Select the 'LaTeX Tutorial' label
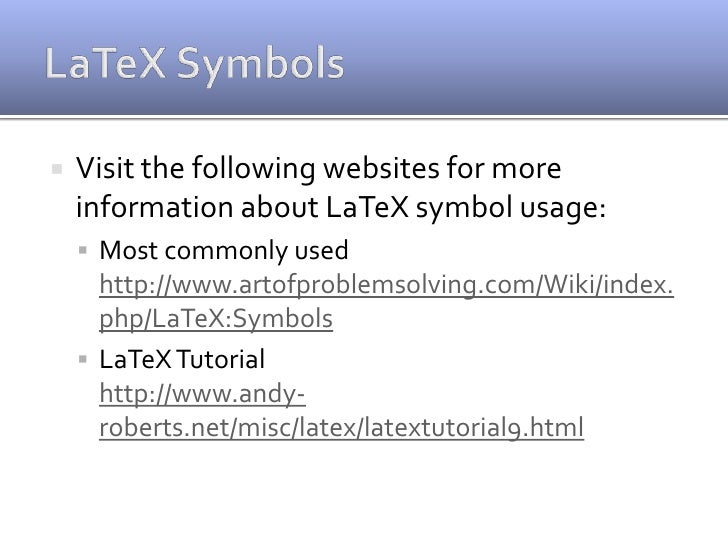Screen dimensions: 728x546 pyautogui.click(x=182, y=359)
